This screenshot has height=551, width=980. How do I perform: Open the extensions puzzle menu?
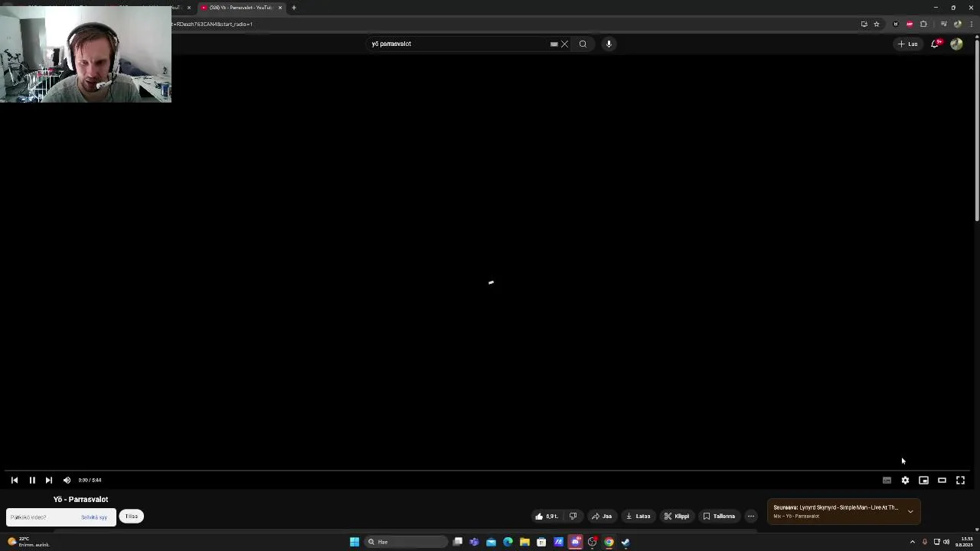[923, 24]
